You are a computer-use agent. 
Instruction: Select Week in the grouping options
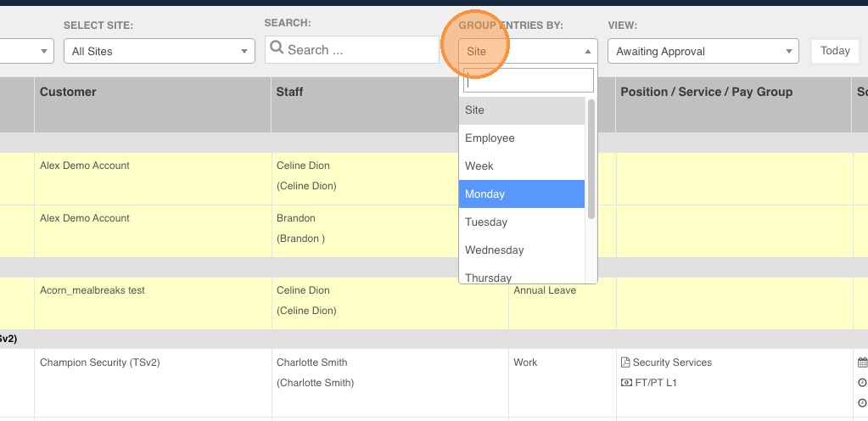[x=479, y=166]
